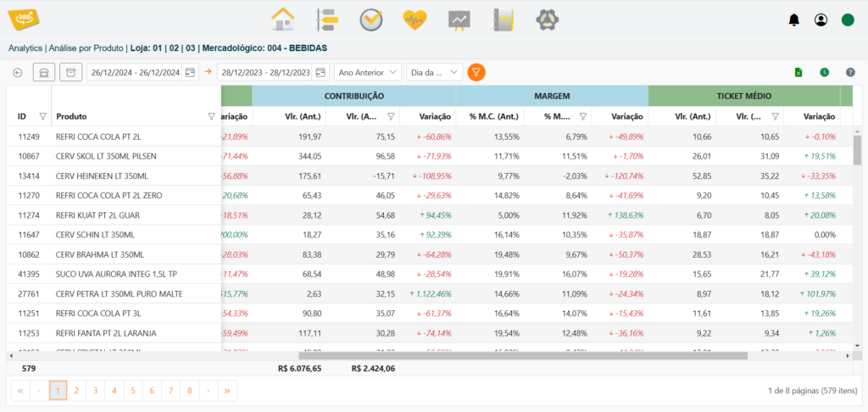Go to page 8
This screenshot has width=868, height=412.
tap(189, 391)
